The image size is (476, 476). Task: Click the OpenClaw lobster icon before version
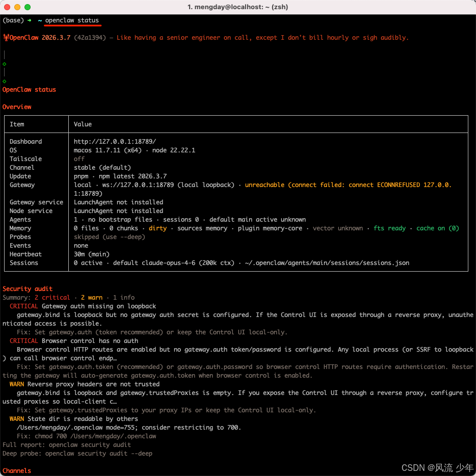tap(6, 38)
